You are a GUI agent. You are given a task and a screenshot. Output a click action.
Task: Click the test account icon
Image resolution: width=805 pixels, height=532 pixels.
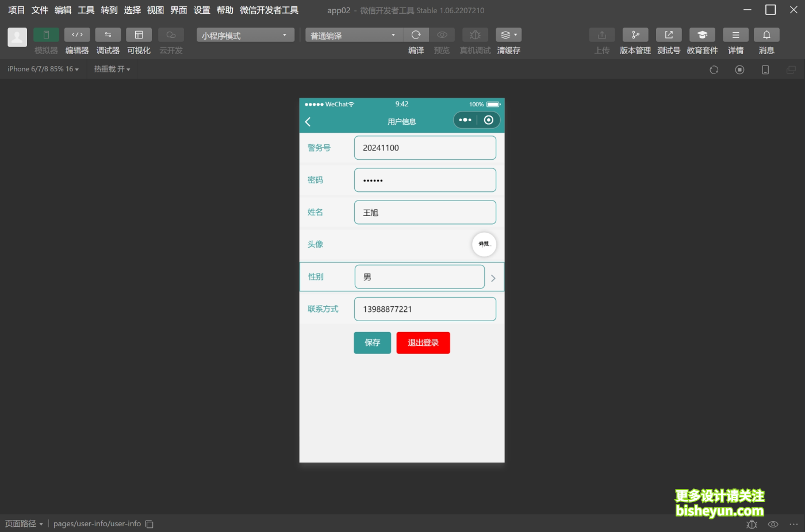(669, 35)
